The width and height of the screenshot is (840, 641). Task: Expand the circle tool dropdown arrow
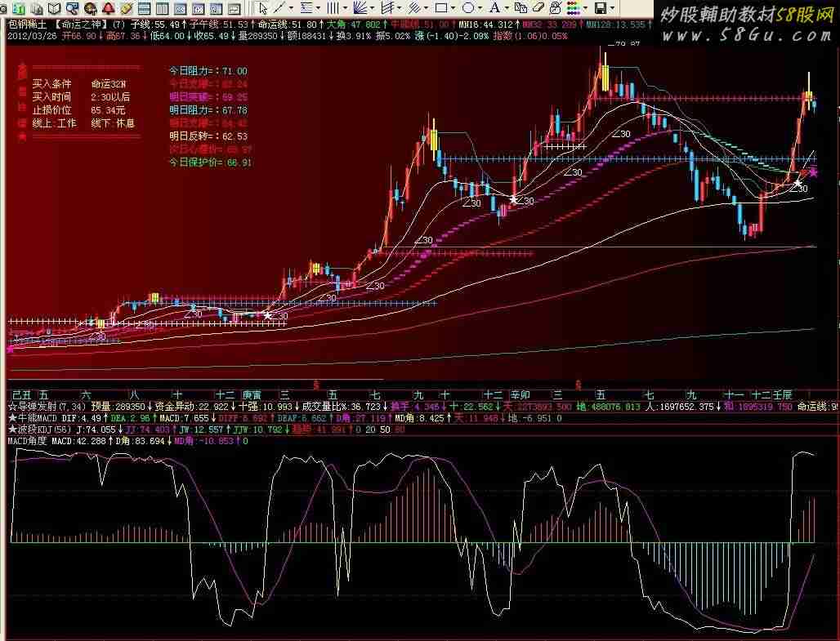pyautogui.click(x=480, y=8)
